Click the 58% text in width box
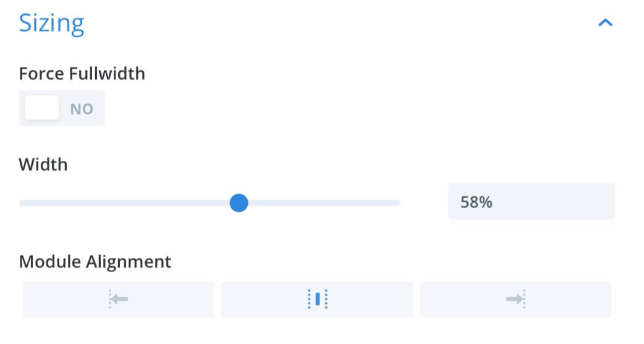This screenshot has width=644, height=344. (x=476, y=202)
